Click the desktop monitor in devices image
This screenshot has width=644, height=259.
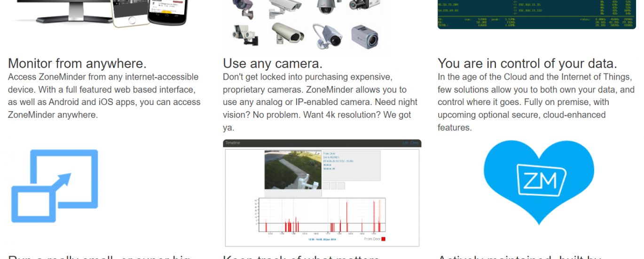coord(56,10)
